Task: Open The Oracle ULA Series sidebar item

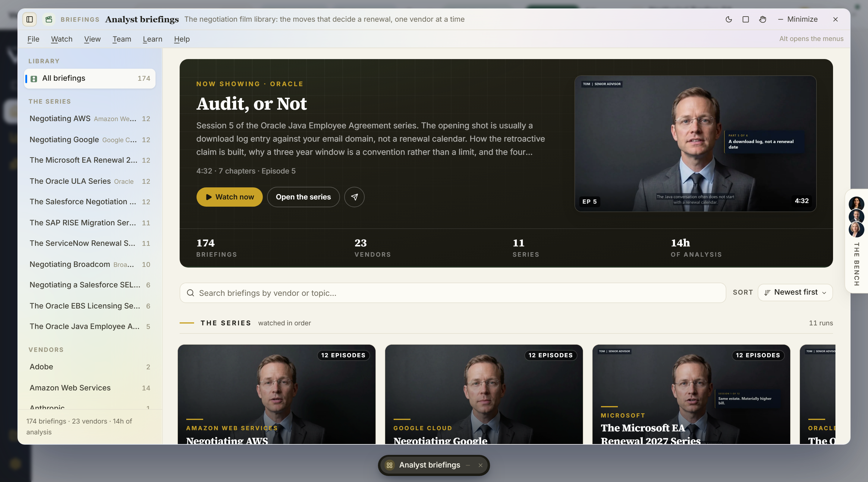Action: [90, 181]
